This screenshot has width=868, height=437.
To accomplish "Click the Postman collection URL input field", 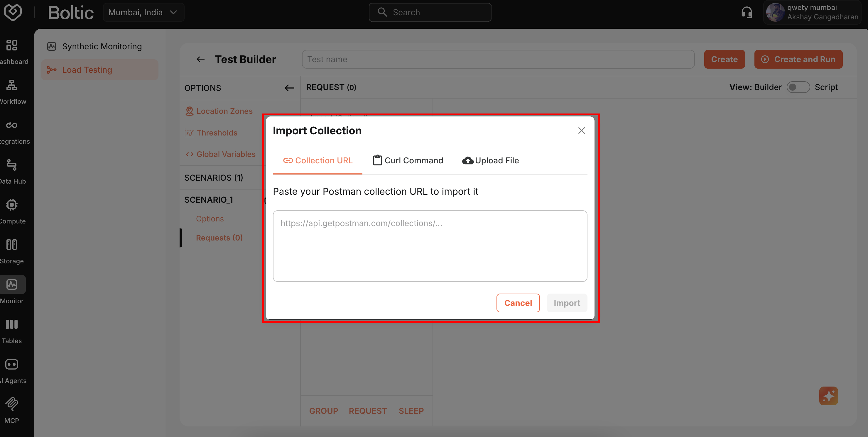I will 430,246.
